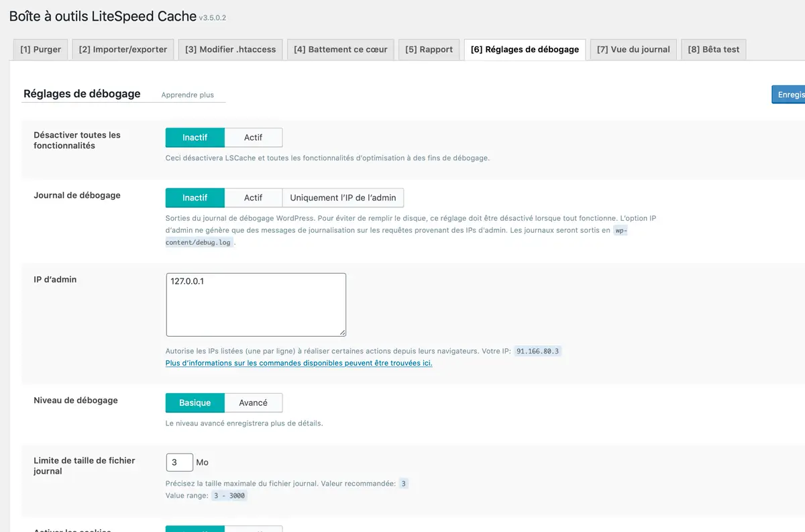Go to [4] Battement ce cœur tab

tap(341, 50)
